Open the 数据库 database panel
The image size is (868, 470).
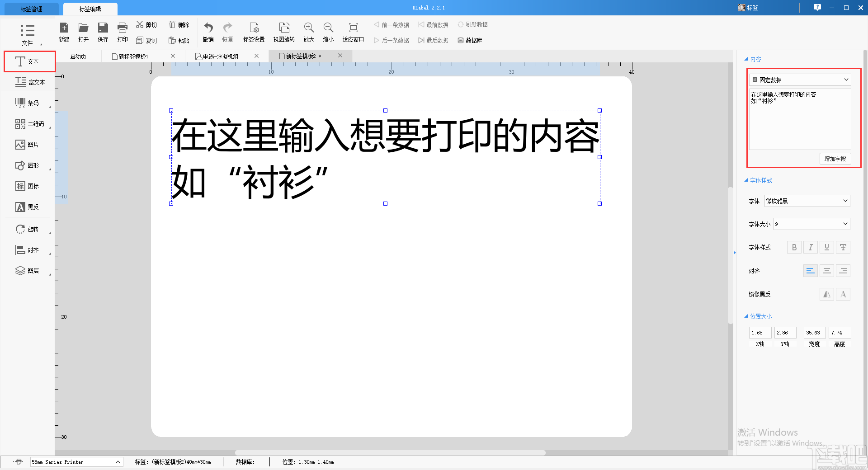(471, 40)
